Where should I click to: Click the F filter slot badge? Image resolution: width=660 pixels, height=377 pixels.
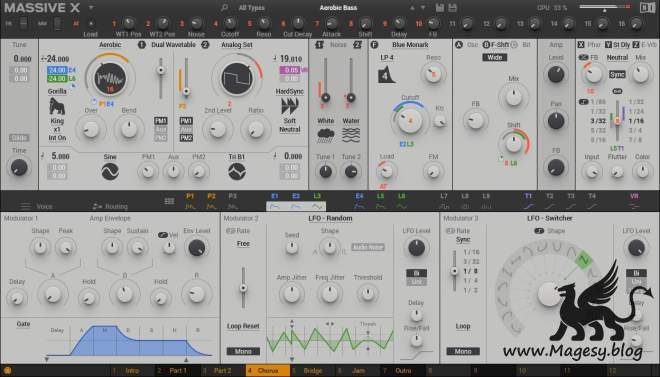[x=374, y=45]
